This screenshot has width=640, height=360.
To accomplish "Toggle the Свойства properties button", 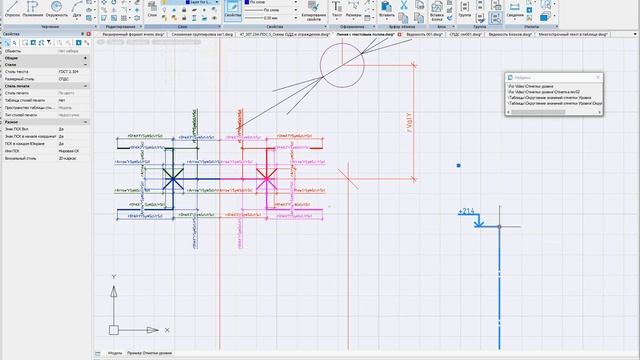I will [233, 10].
